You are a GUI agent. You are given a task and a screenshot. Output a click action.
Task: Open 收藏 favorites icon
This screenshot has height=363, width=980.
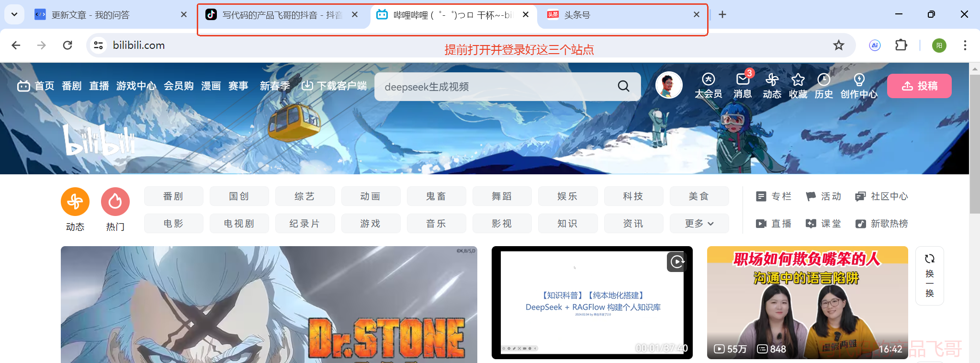click(x=798, y=86)
